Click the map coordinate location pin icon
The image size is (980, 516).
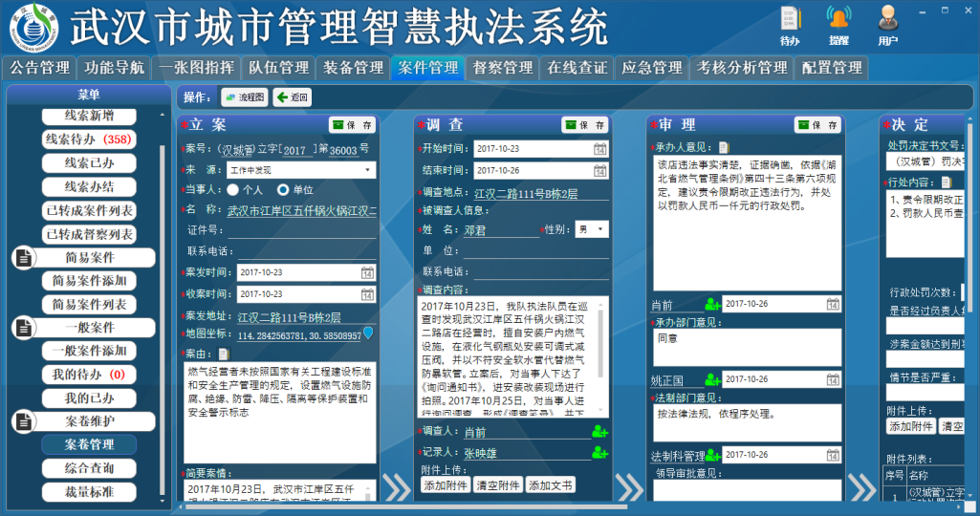point(369,333)
